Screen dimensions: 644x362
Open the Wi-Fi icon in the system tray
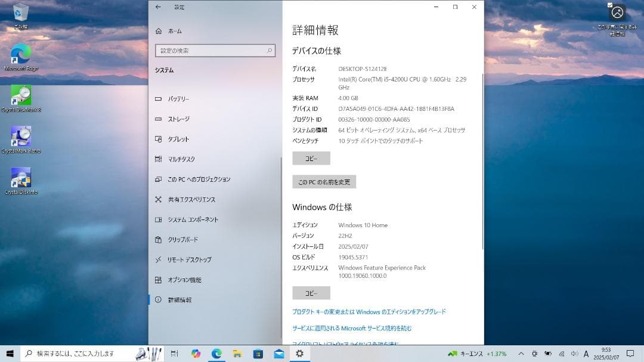562,353
